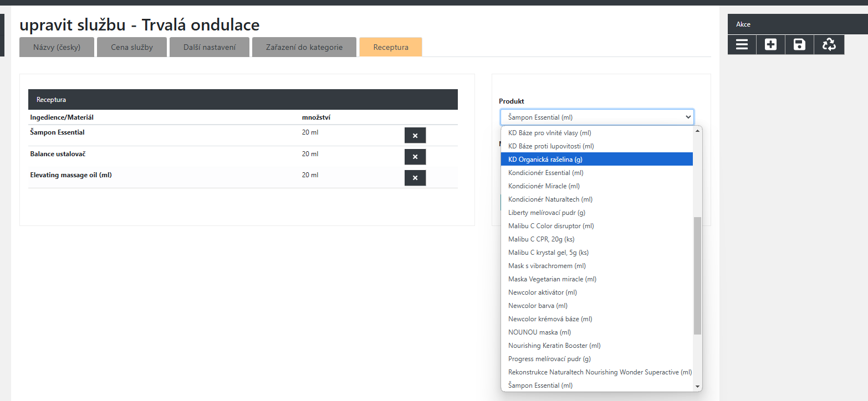Select Malibu C Color disruptor (ml)
868x401 pixels.
[x=597, y=226]
